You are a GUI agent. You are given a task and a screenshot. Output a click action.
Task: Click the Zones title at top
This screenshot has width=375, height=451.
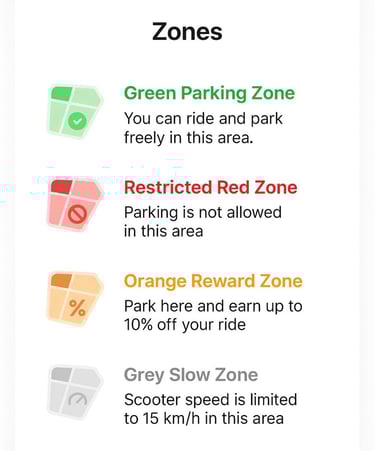pyautogui.click(x=187, y=32)
